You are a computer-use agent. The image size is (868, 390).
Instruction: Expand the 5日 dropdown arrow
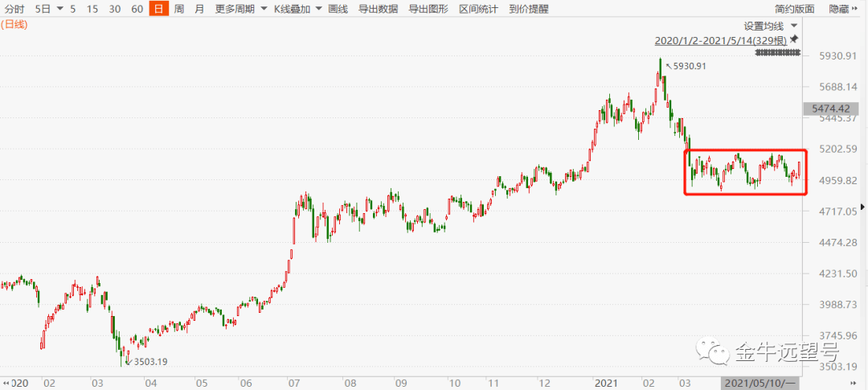[x=59, y=10]
